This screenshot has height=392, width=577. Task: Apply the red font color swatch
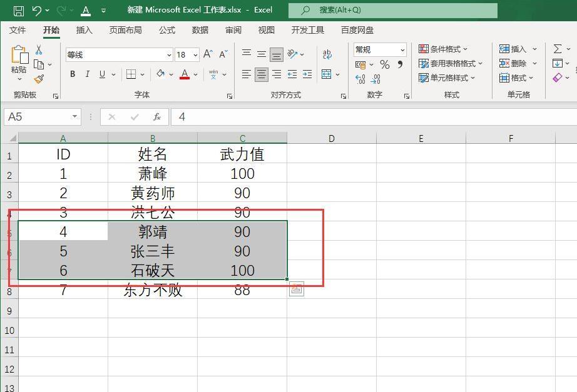(185, 74)
